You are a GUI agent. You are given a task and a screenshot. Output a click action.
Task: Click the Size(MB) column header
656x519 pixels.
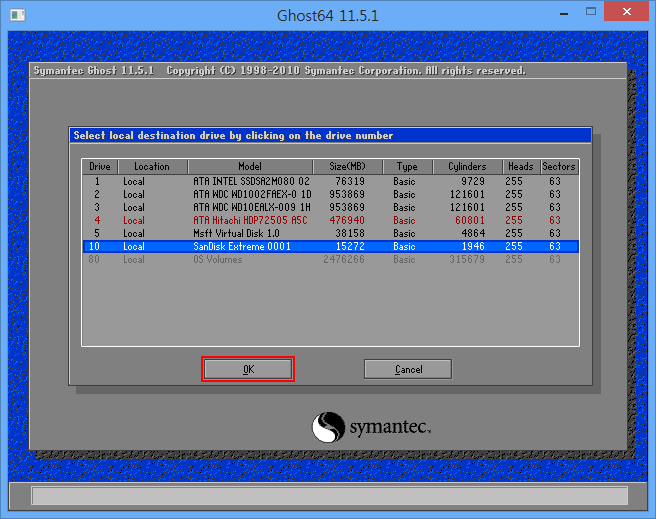point(347,166)
